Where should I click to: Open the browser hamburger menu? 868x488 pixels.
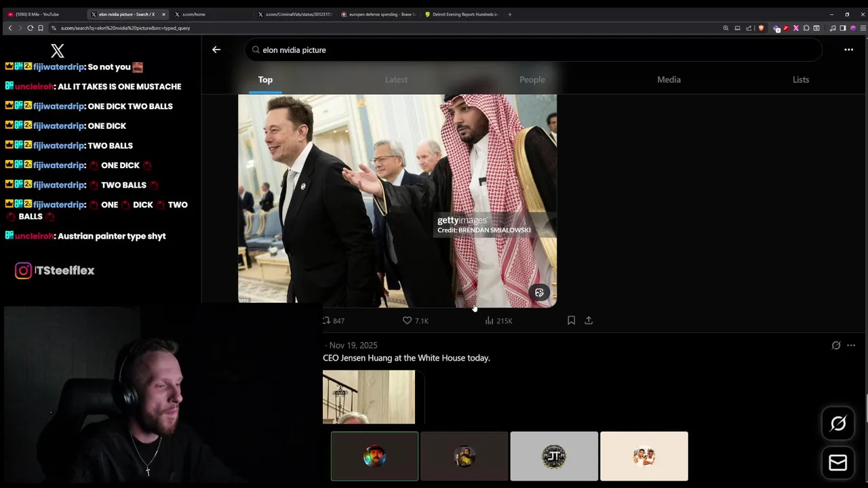(863, 28)
